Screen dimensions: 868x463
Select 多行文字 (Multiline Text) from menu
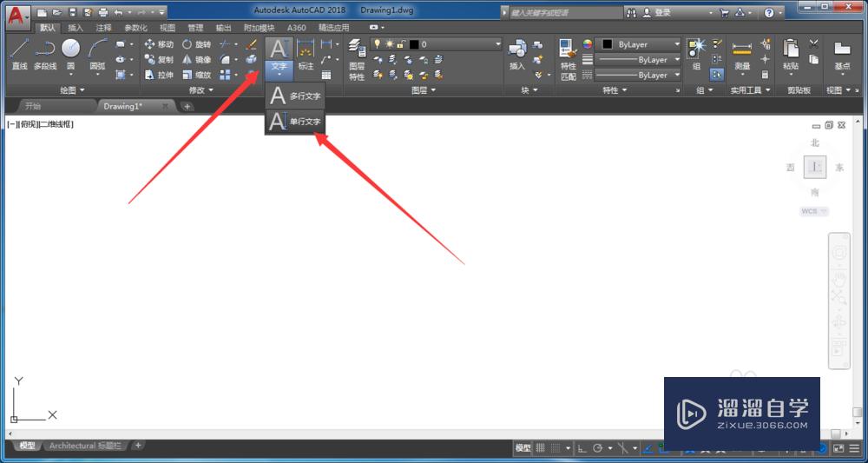pyautogui.click(x=295, y=96)
